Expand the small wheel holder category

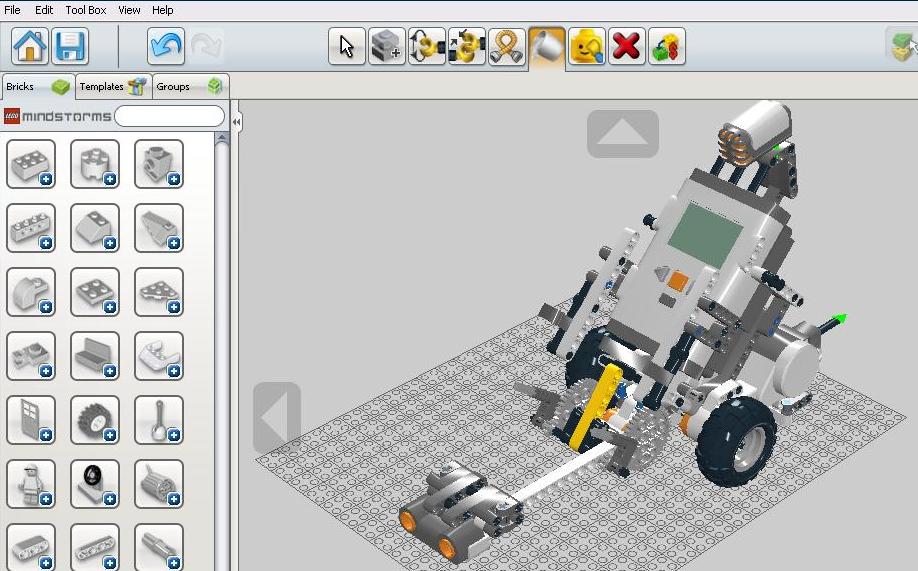(95, 484)
